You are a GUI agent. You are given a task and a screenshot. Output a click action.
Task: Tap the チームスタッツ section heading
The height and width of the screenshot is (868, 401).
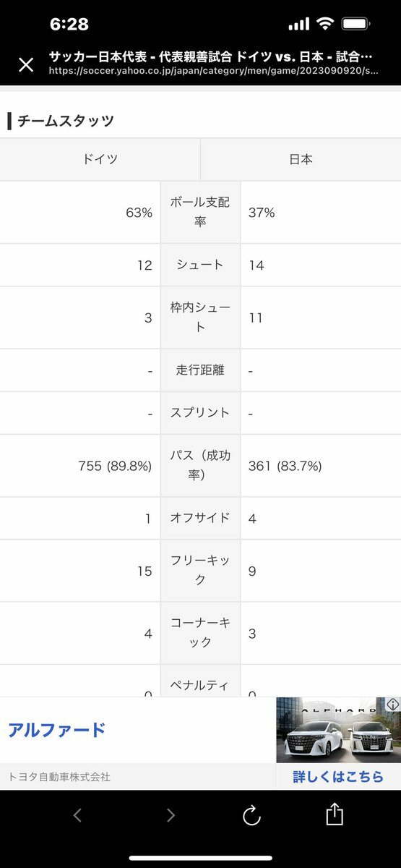pyautogui.click(x=65, y=121)
